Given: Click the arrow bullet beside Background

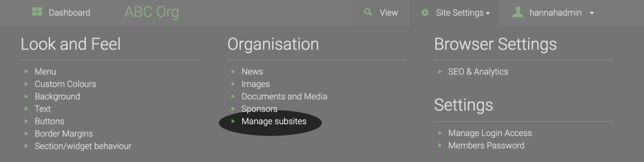Looking at the screenshot, I should (x=26, y=96).
